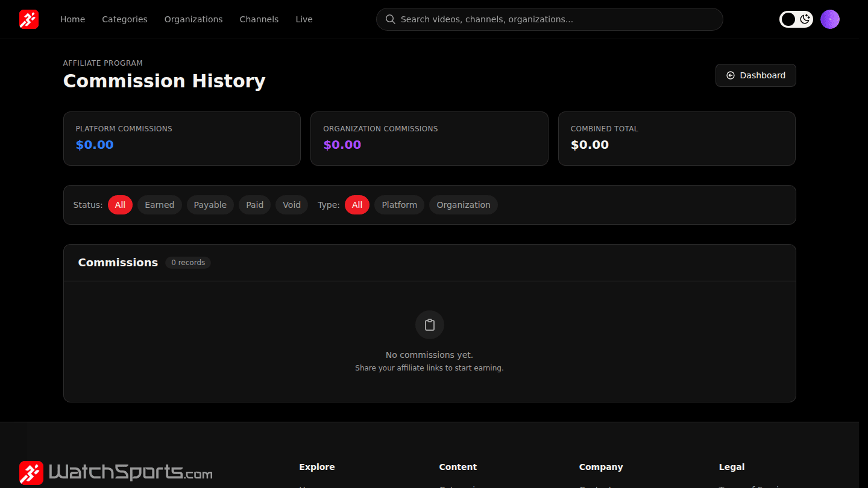Click the footer WatchSports.com logo
The width and height of the screenshot is (868, 488).
(116, 473)
